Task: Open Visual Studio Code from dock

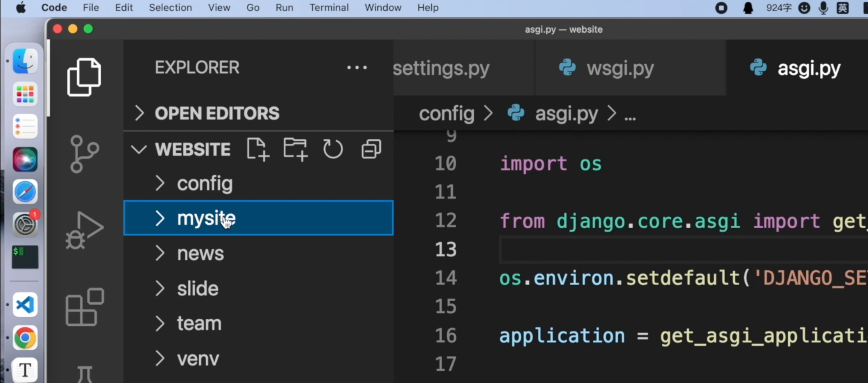Action: pyautogui.click(x=25, y=305)
